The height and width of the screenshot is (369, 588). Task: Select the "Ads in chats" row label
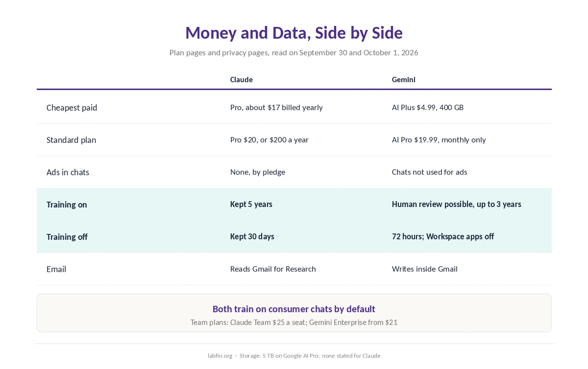[68, 172]
